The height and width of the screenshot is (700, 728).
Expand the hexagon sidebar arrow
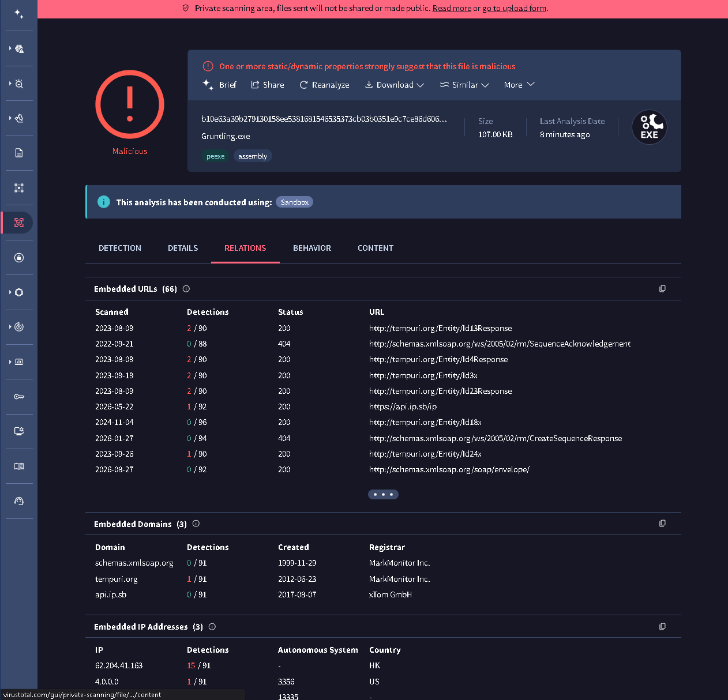click(x=10, y=292)
